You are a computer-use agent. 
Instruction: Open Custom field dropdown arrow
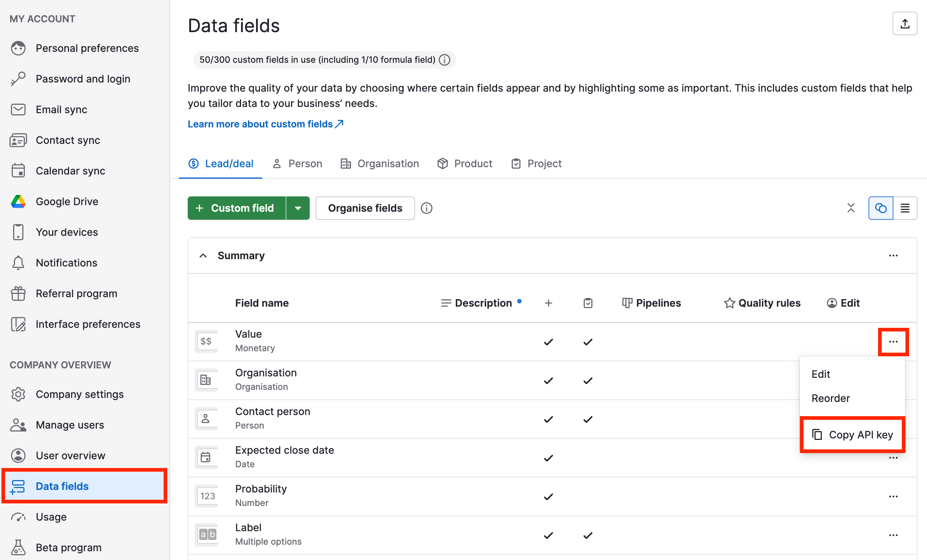(x=298, y=208)
